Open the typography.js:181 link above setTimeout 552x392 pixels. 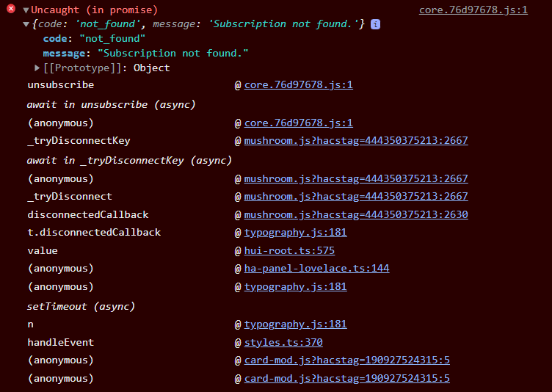(295, 287)
